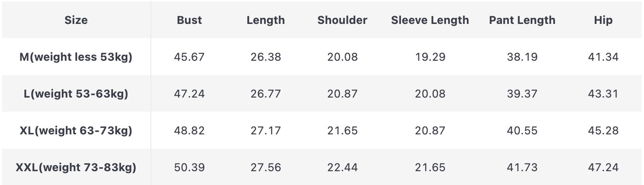Select the Pant Length header cell
Screen dimensions: 644x185
point(522,20)
